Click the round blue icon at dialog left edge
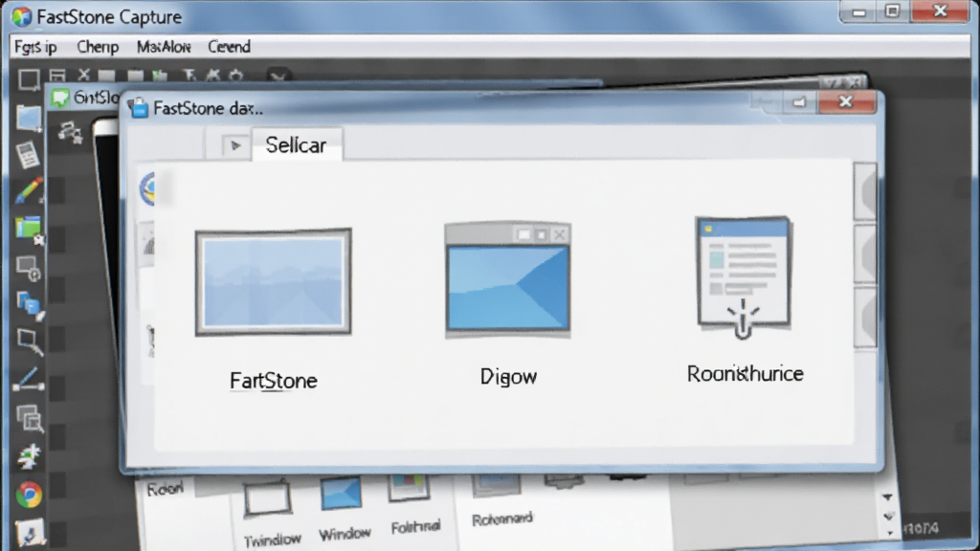 click(x=148, y=188)
